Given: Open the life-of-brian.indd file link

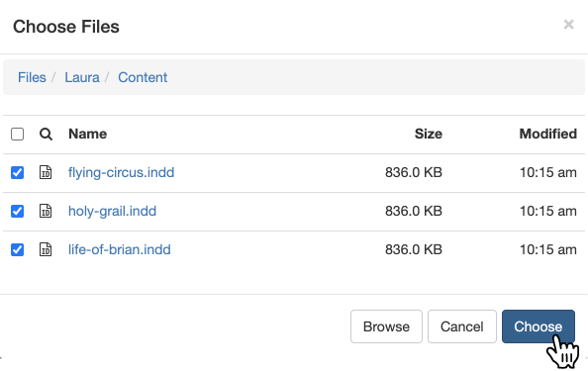Looking at the screenshot, I should (x=119, y=249).
